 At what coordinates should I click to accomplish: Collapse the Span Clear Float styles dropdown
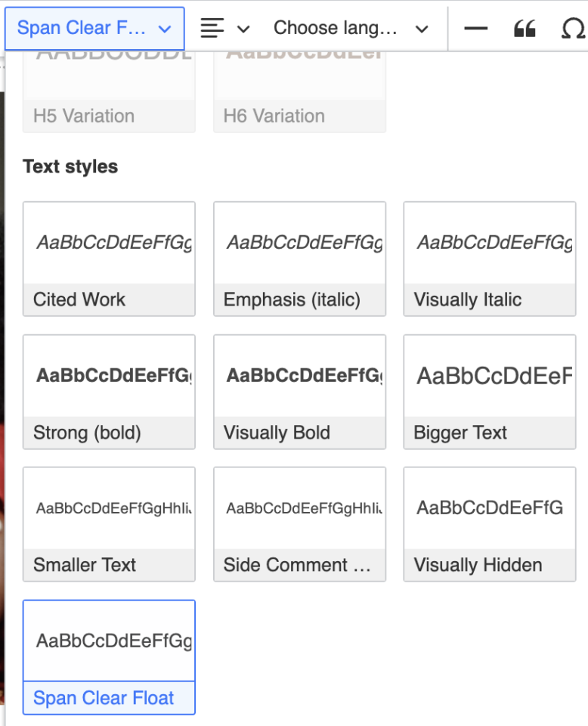point(94,29)
